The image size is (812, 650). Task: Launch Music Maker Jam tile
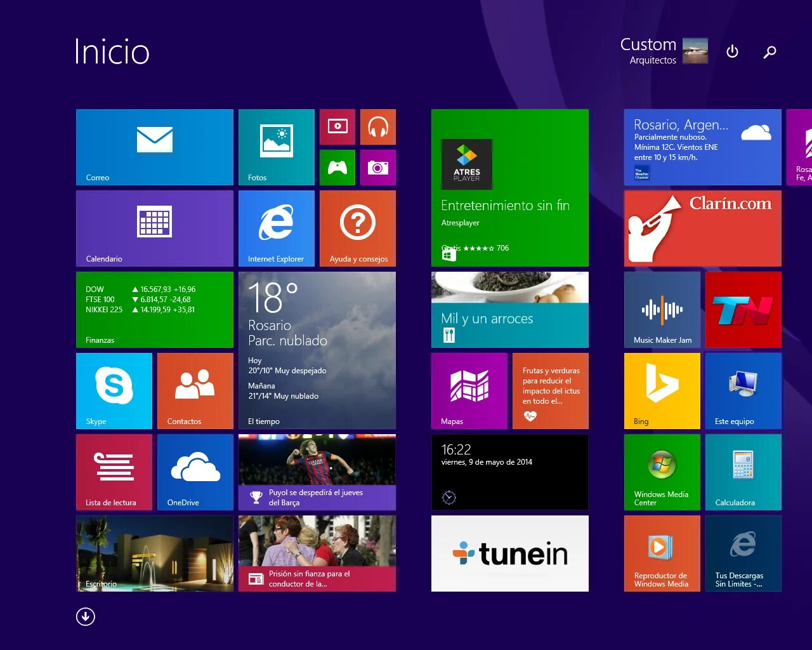[662, 310]
